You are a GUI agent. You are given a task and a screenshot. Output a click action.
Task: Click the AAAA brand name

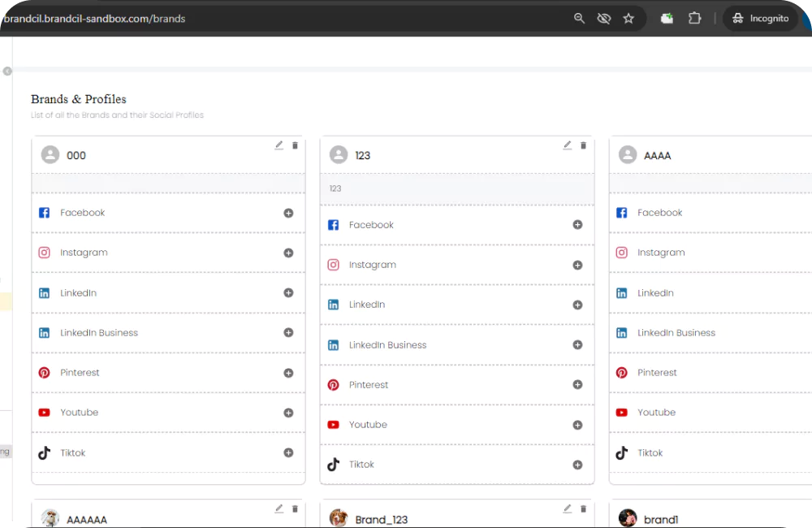pos(657,155)
